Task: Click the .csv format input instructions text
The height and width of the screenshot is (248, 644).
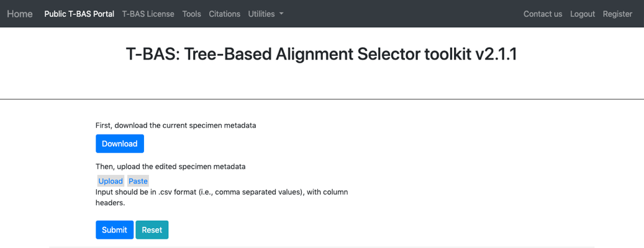Action: pyautogui.click(x=222, y=198)
